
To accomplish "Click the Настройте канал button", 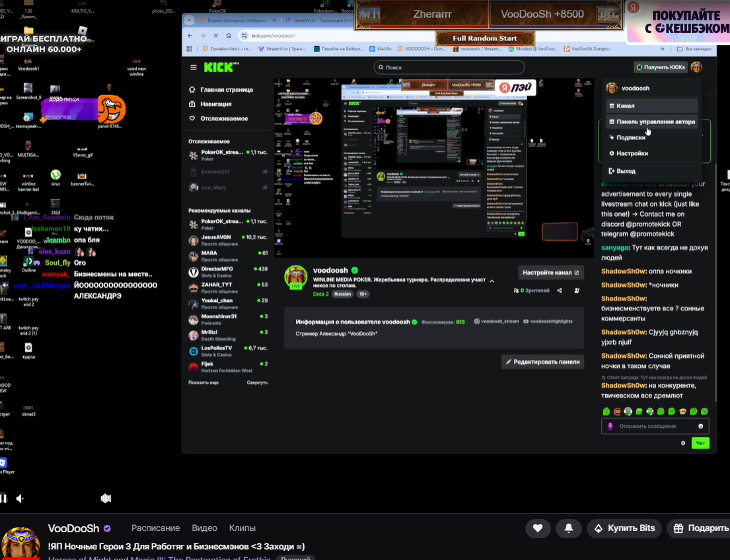I will point(551,272).
